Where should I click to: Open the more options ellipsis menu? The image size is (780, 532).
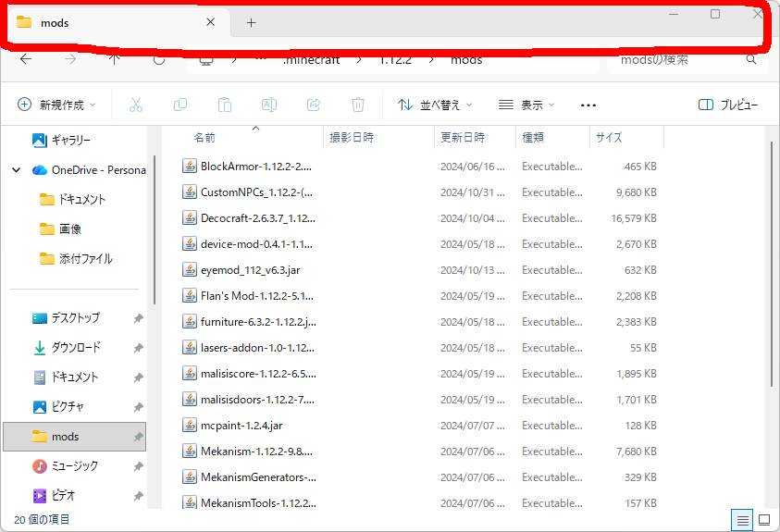588,105
